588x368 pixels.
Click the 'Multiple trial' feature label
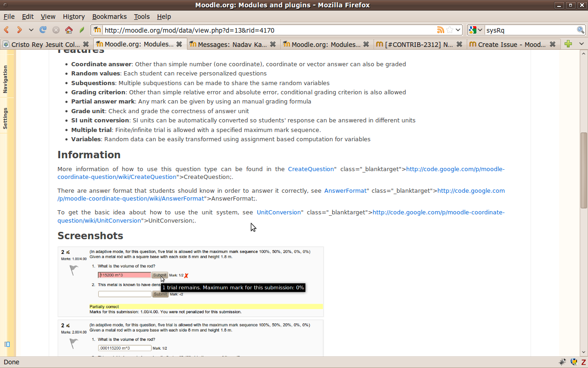tap(91, 130)
